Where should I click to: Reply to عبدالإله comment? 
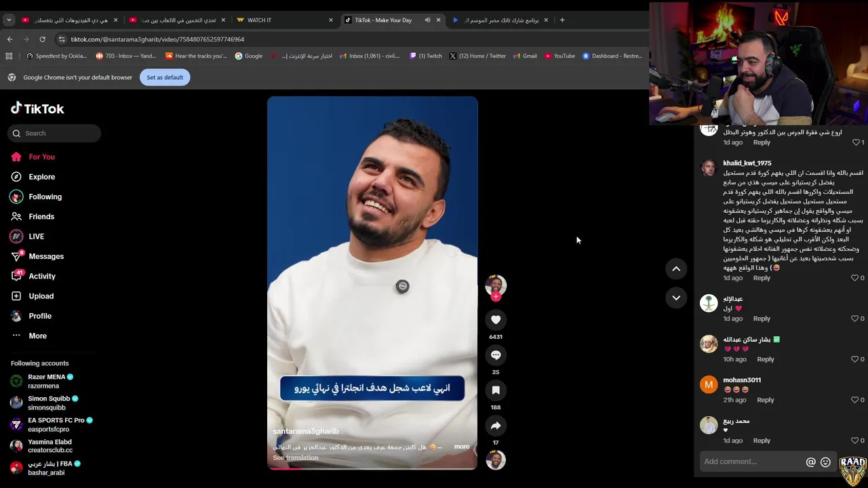coord(762,319)
